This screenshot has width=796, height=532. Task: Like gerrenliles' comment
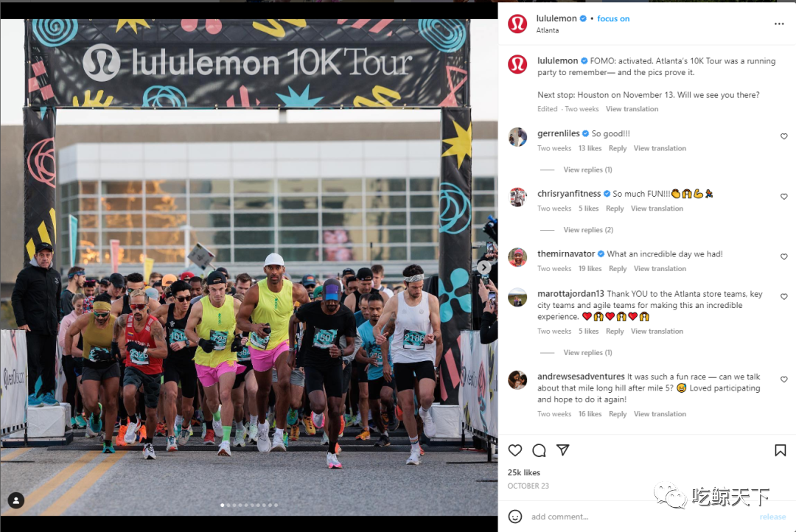pyautogui.click(x=783, y=136)
